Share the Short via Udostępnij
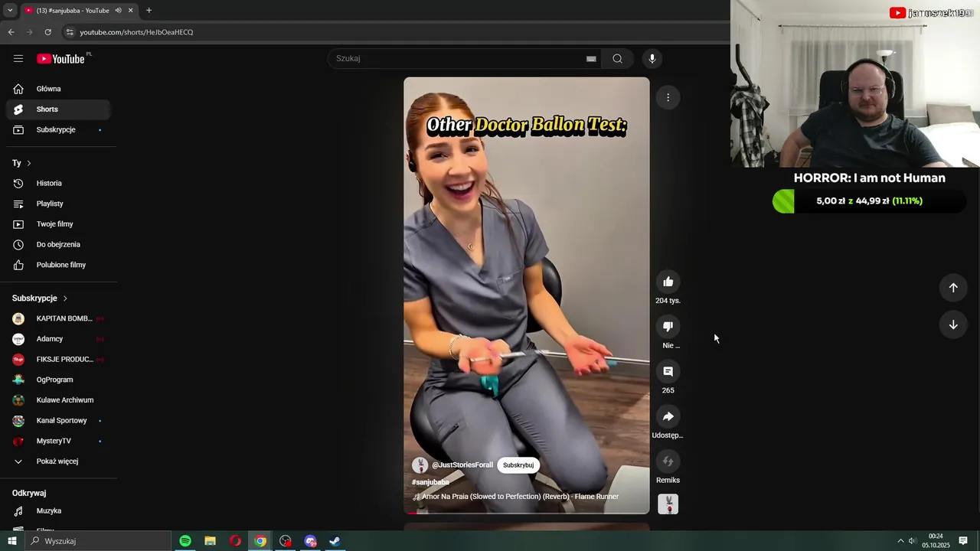980x551 pixels. point(668,416)
